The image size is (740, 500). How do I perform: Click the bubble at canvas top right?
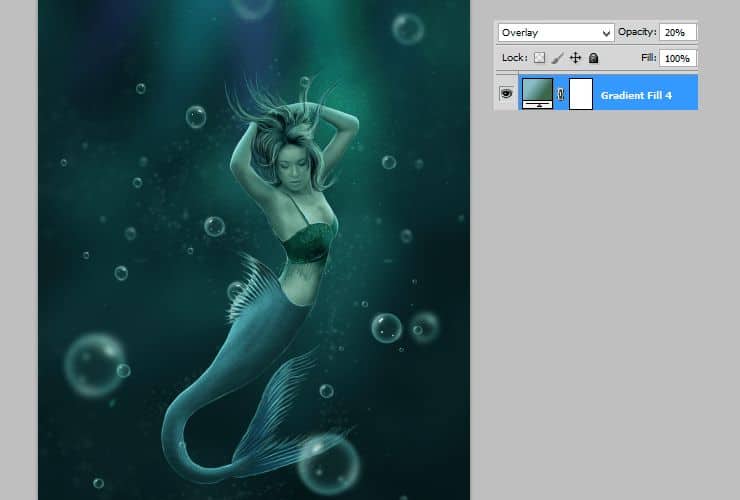tap(407, 28)
